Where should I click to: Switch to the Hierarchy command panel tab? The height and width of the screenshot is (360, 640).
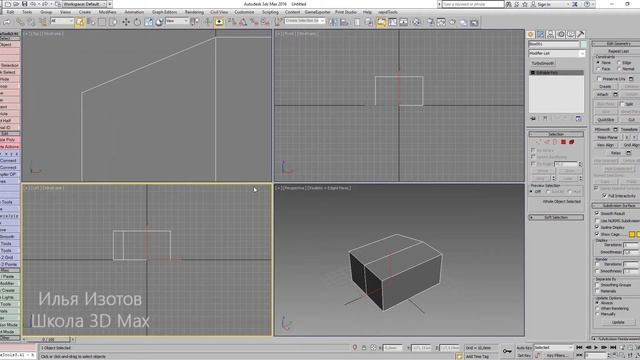tap(551, 35)
